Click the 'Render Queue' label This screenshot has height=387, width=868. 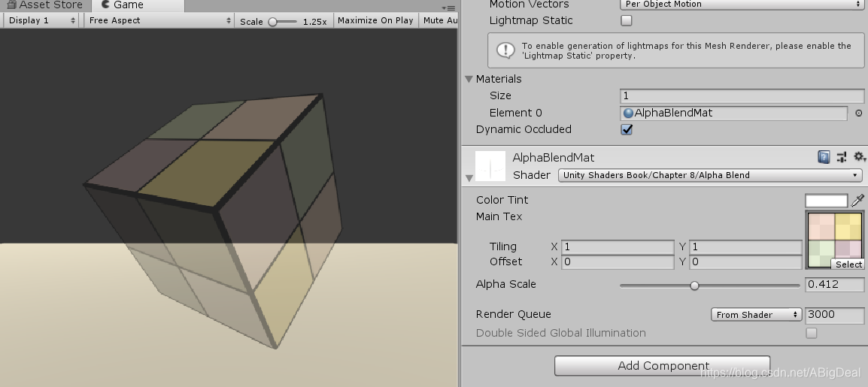514,315
